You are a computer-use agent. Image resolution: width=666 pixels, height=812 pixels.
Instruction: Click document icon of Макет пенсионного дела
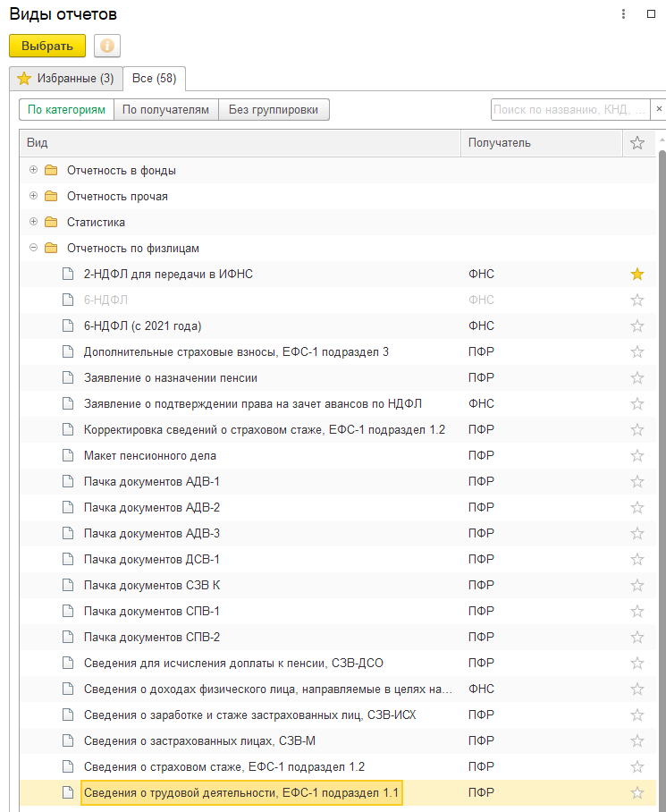(67, 456)
